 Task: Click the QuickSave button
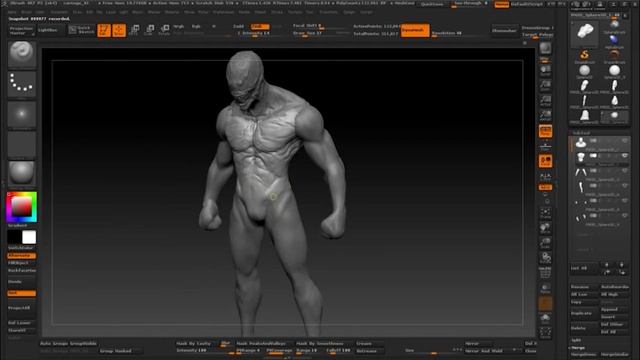coord(432,4)
